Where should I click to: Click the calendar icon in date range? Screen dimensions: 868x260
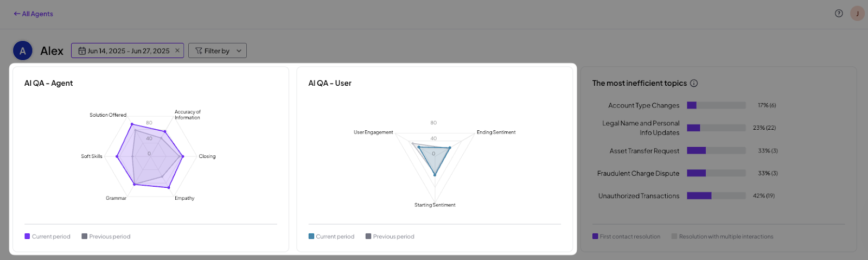click(x=82, y=51)
